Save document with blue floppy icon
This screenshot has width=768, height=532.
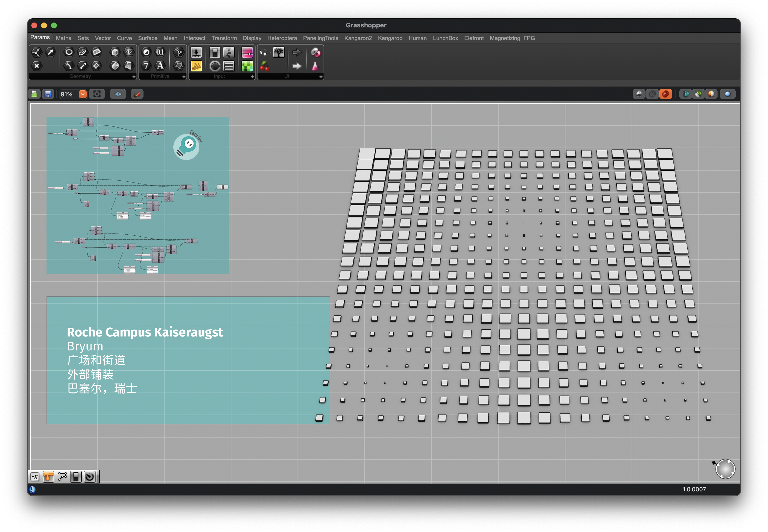coord(48,94)
